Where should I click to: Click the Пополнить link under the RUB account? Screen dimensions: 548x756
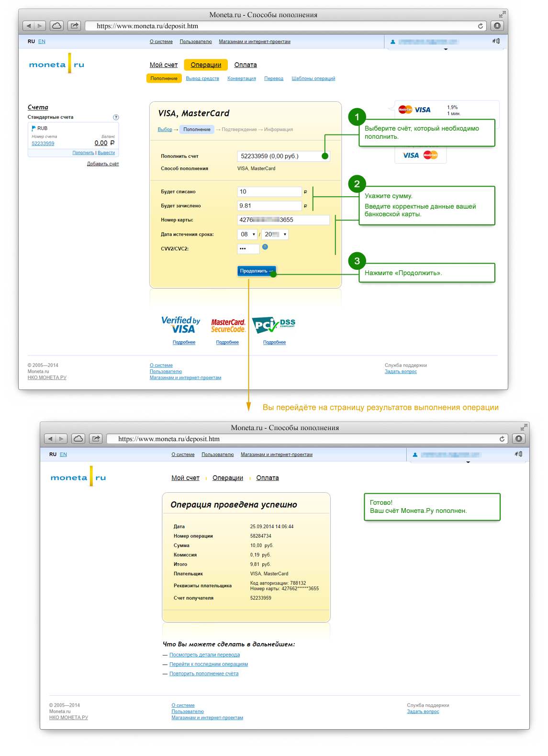tap(83, 153)
